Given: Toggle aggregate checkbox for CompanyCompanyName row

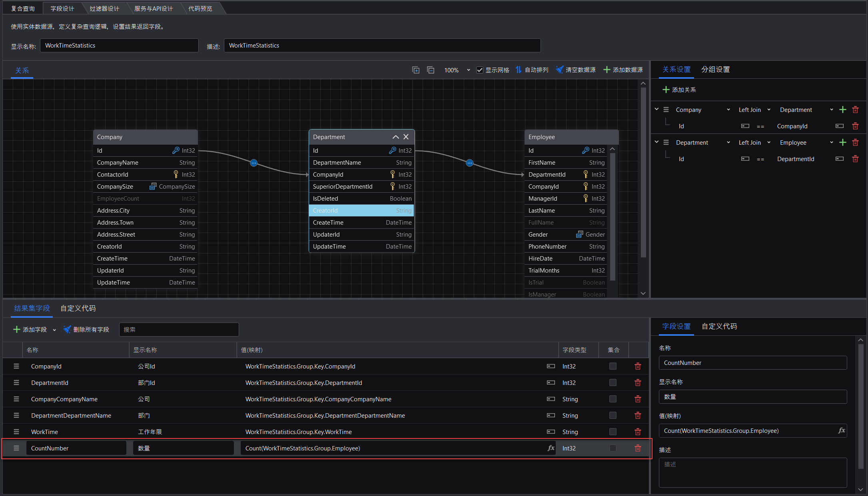Looking at the screenshot, I should 613,399.
